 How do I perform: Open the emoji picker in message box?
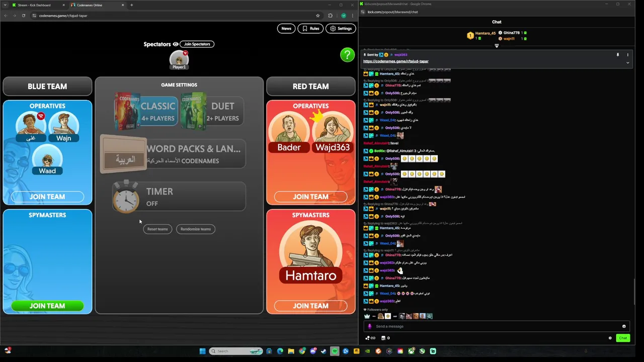pos(624,326)
